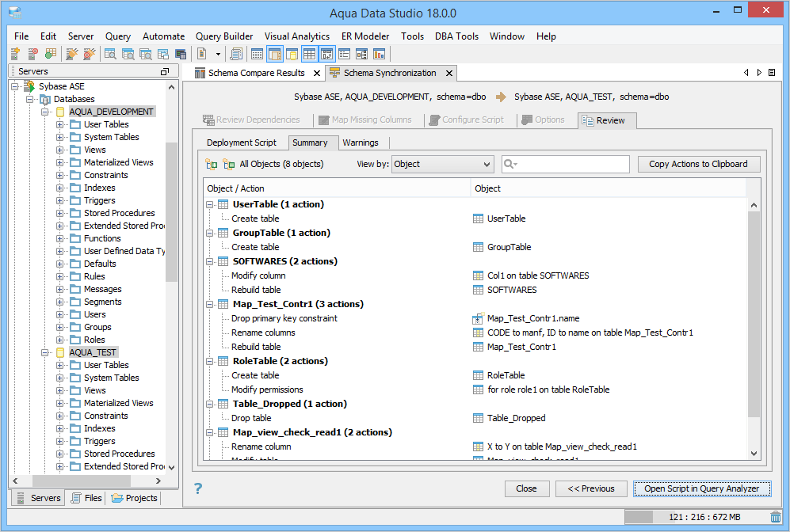This screenshot has width=790, height=532.
Task: Close the Schema Synchronization tab
Action: pos(448,73)
